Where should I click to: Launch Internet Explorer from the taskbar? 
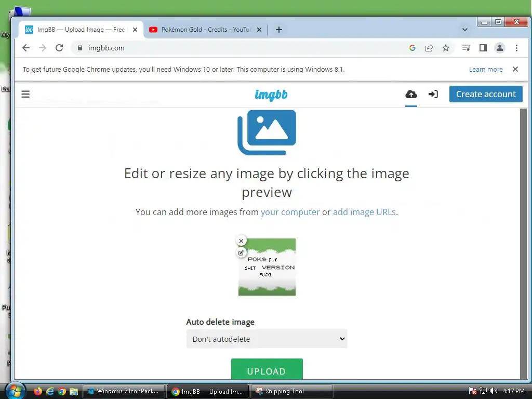(x=50, y=391)
